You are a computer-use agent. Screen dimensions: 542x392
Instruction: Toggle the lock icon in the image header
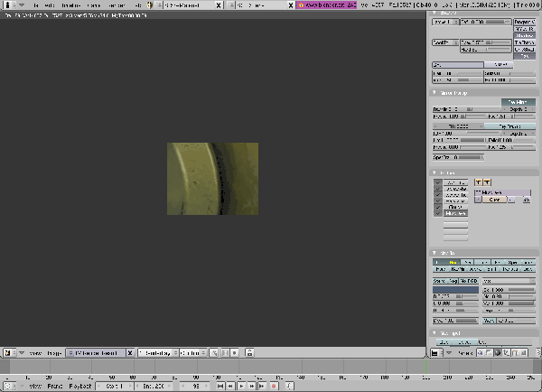pyautogui.click(x=249, y=353)
